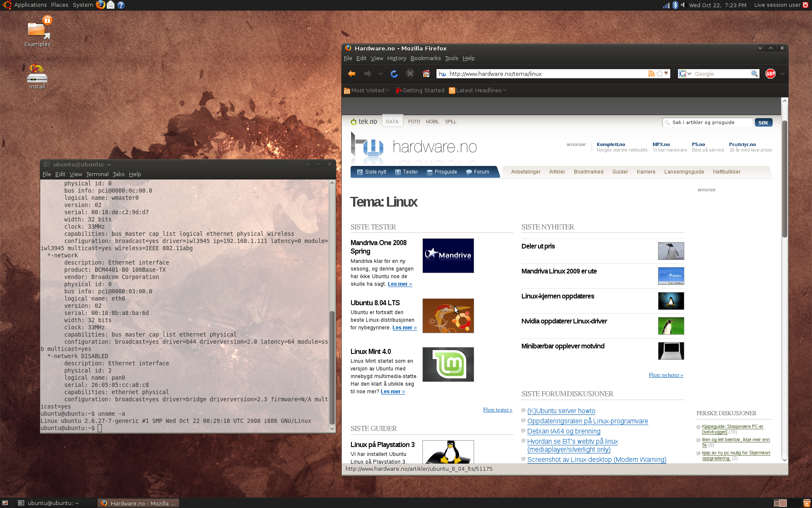Open (K)Ubuntu server howto forum link
This screenshot has width=812, height=508.
[x=561, y=411]
